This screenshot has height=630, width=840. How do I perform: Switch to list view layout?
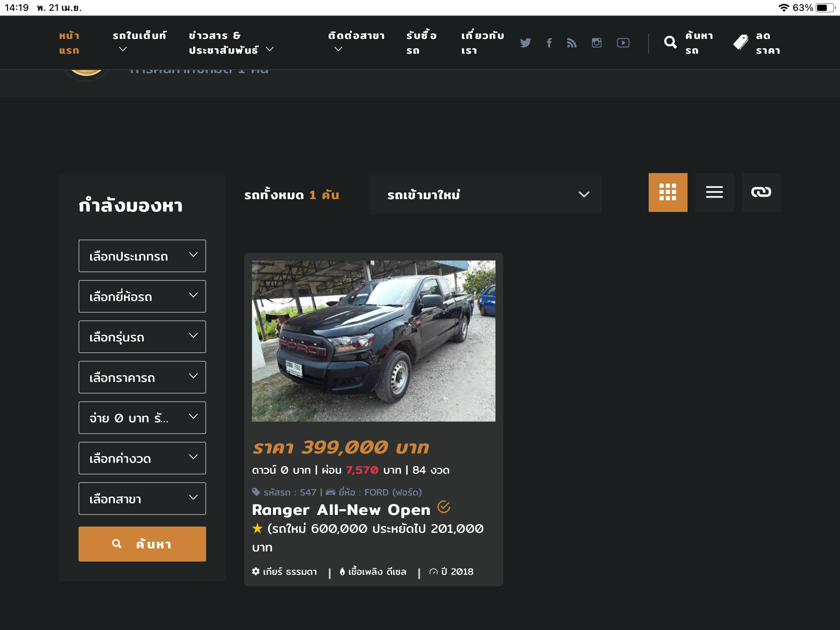pyautogui.click(x=714, y=192)
